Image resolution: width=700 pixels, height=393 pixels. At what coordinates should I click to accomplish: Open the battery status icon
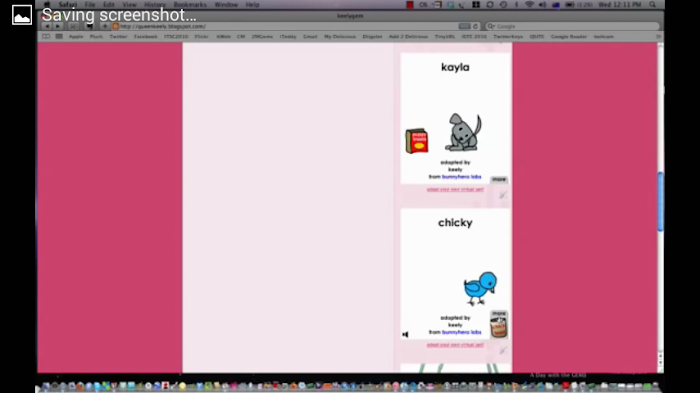(x=570, y=4)
